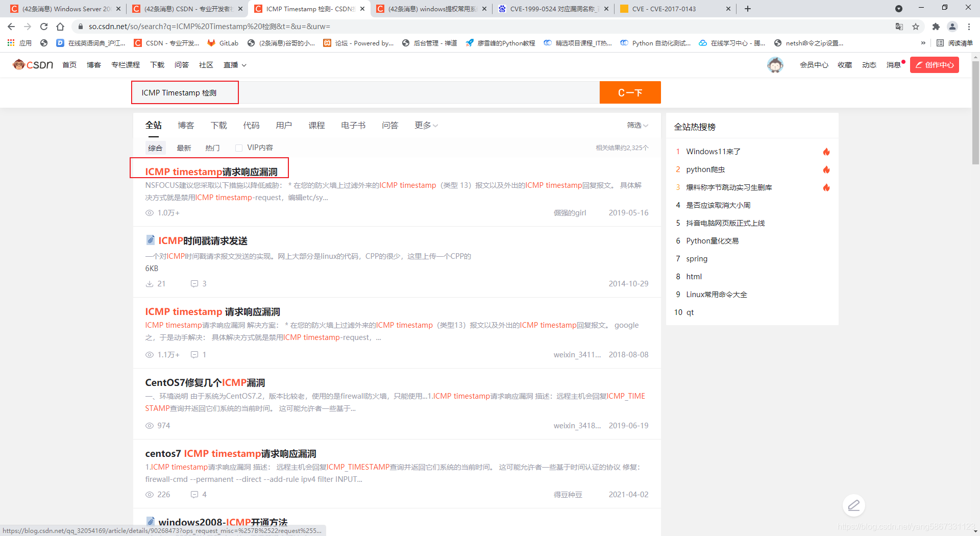This screenshot has width=980, height=536.
Task: Open the 筛选 filter dropdown
Action: [638, 126]
